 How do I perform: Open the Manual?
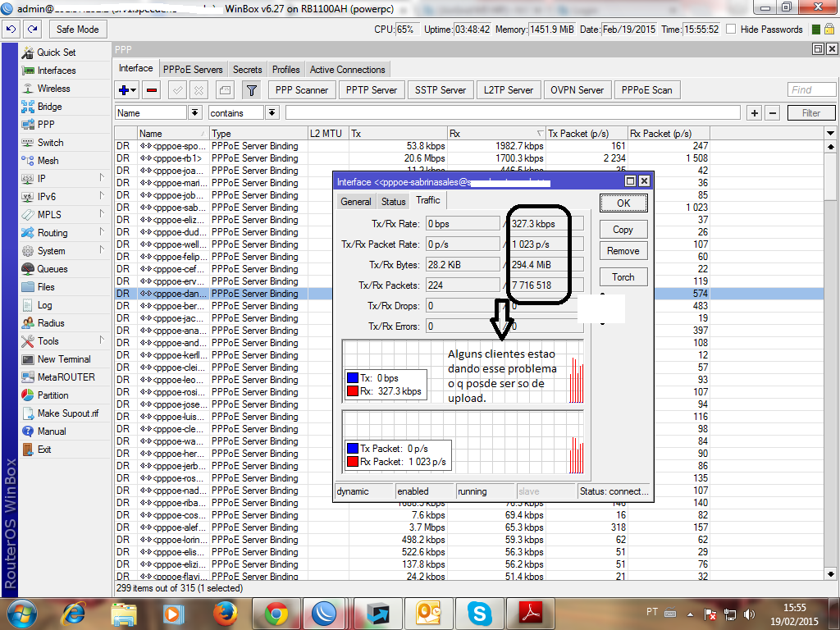pos(52,431)
